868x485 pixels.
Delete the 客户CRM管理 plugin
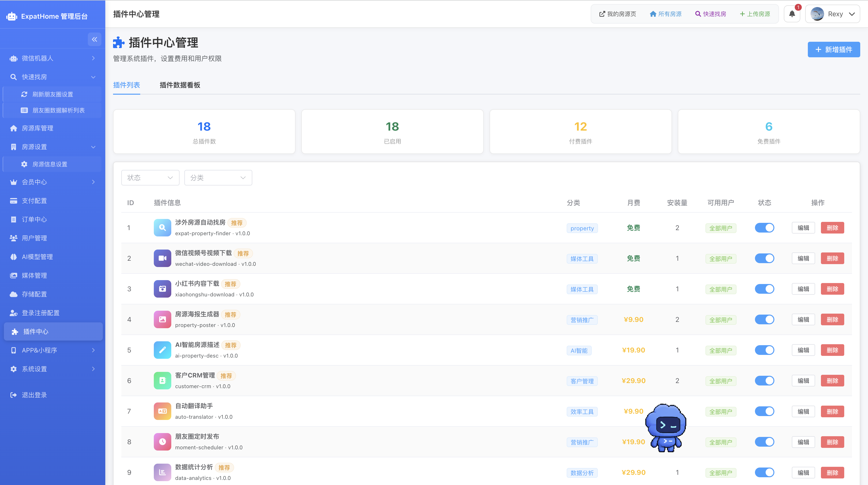coord(832,381)
